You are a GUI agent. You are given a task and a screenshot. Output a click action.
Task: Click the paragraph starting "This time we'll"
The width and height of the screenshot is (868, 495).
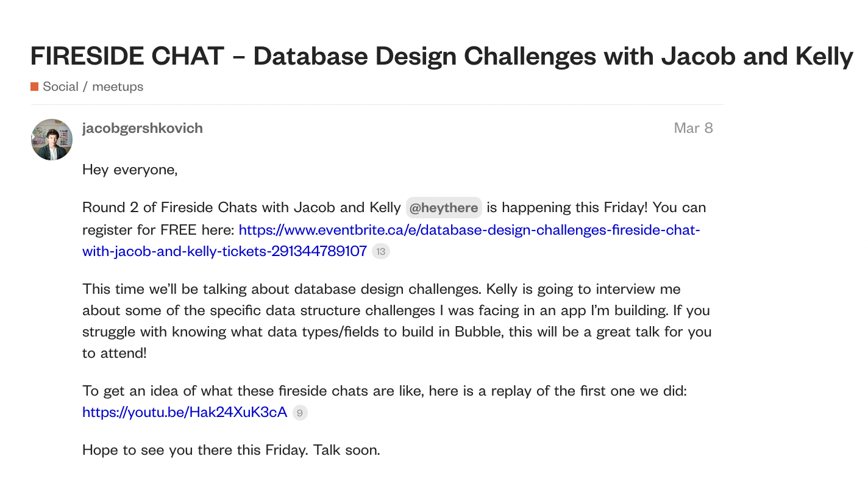point(381,289)
